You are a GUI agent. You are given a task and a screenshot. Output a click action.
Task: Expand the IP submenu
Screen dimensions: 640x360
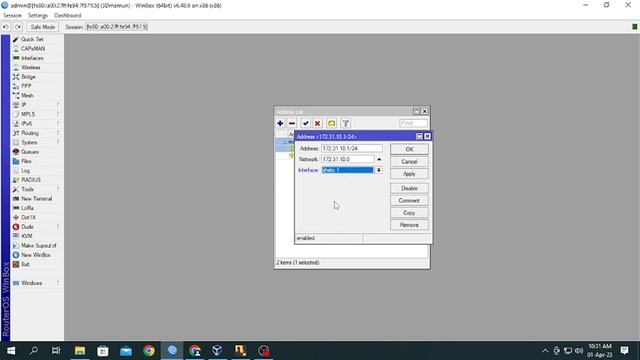pos(24,105)
